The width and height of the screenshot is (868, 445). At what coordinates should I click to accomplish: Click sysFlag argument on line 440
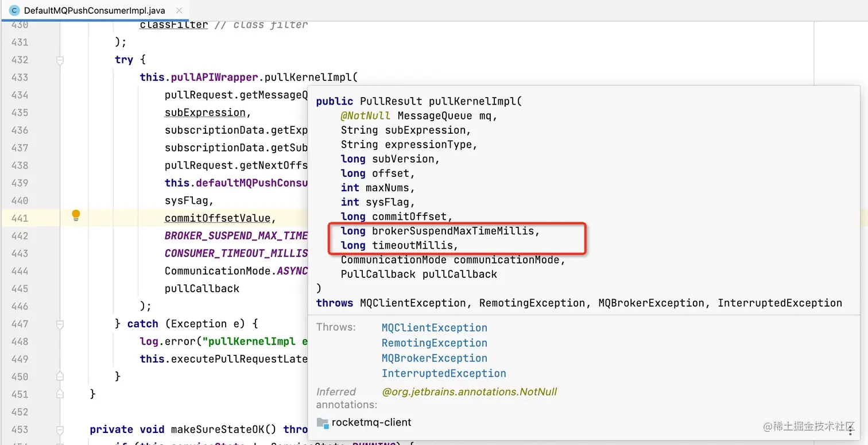click(x=186, y=200)
